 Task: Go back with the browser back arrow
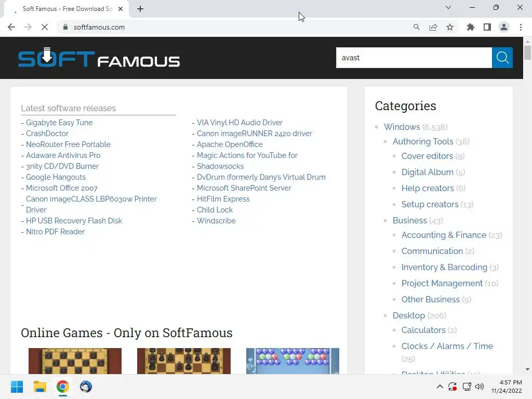[x=11, y=27]
